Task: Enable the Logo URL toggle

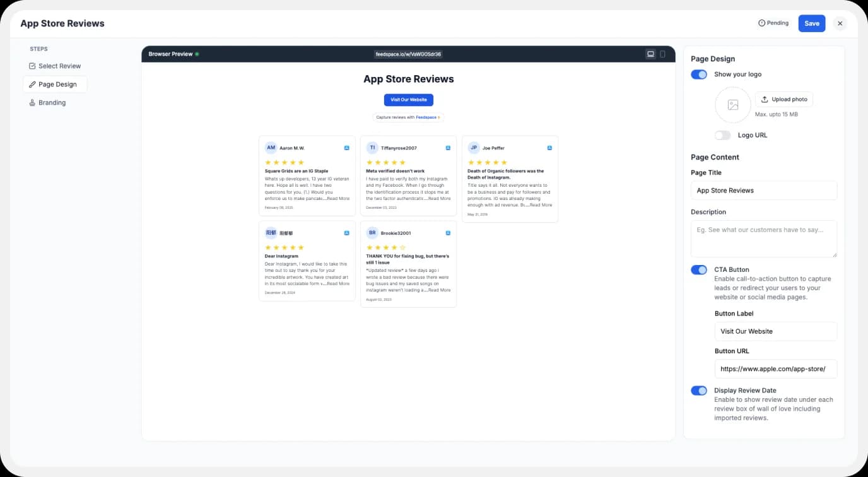Action: click(722, 135)
